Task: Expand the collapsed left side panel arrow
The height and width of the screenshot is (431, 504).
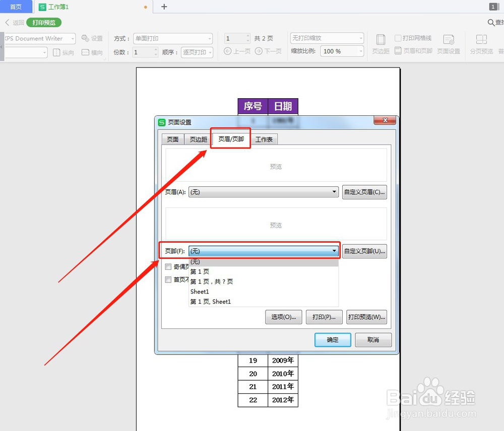Action: (2, 46)
